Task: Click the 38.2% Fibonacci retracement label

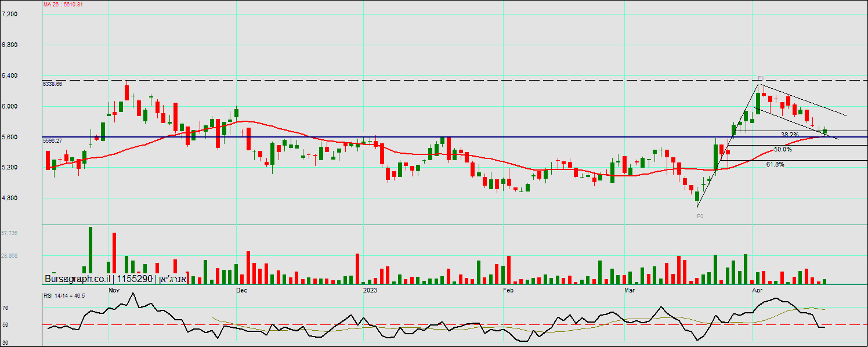Action: coord(790,135)
